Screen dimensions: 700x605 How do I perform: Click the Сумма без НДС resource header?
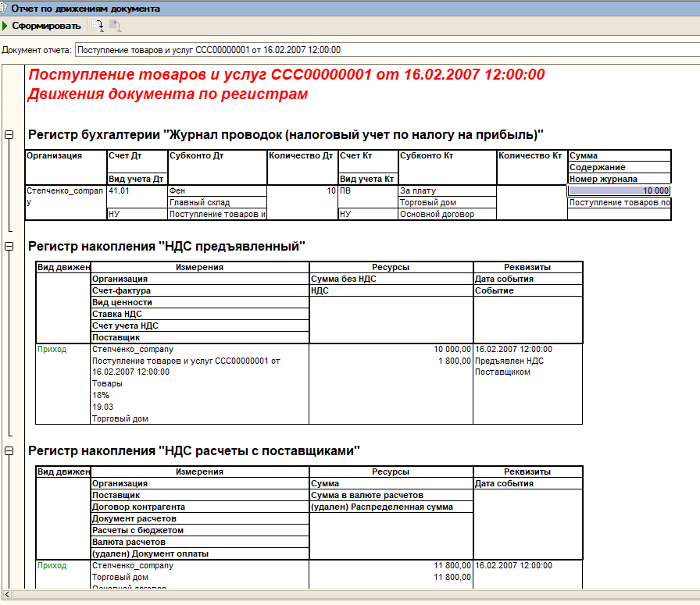391,279
